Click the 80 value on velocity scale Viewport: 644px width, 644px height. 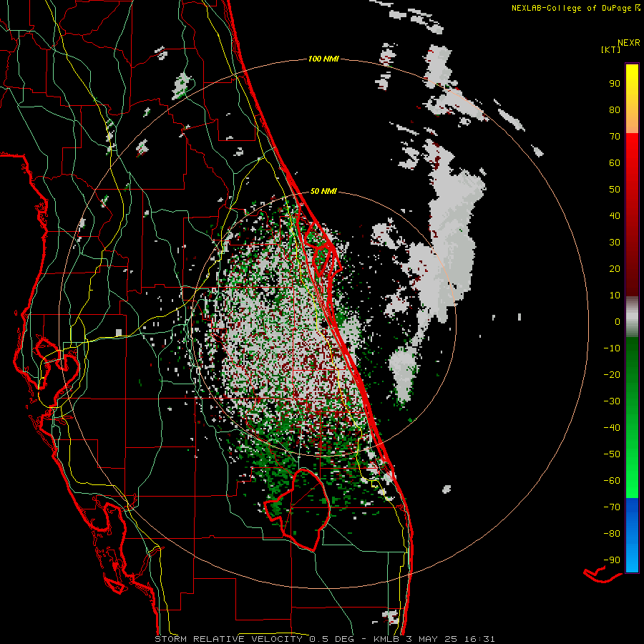point(615,110)
